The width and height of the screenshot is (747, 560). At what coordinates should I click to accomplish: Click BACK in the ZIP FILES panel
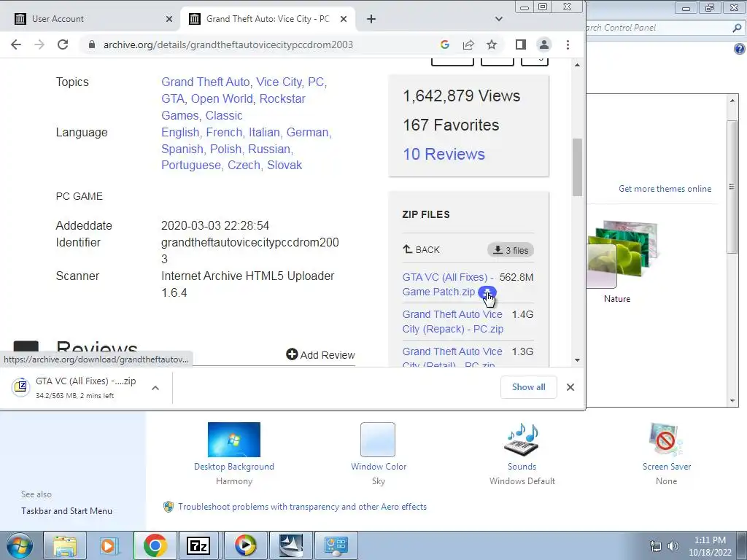tap(421, 249)
